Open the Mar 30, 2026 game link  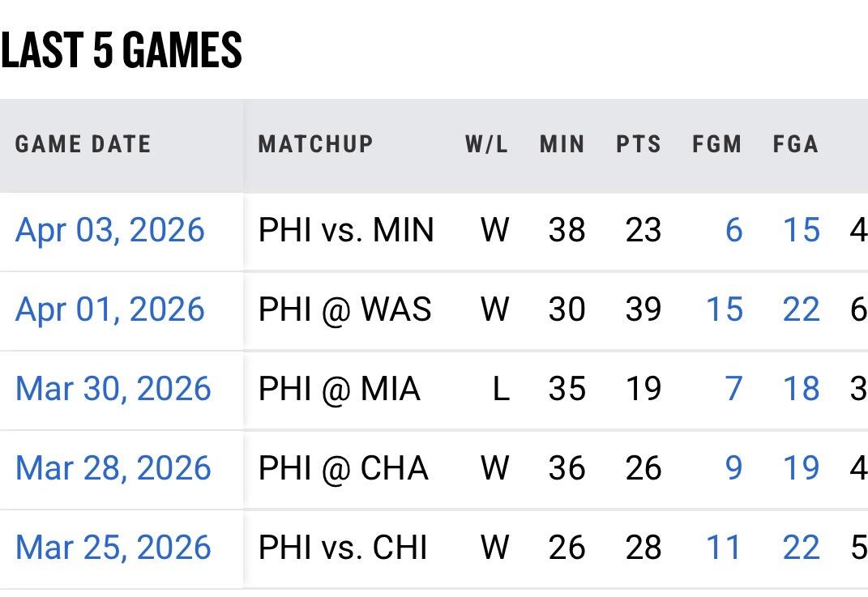pyautogui.click(x=113, y=390)
